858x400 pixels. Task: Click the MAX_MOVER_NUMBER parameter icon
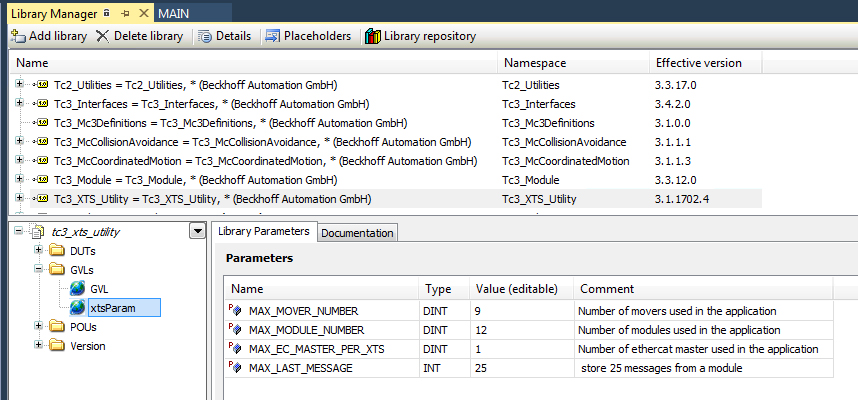(x=235, y=311)
